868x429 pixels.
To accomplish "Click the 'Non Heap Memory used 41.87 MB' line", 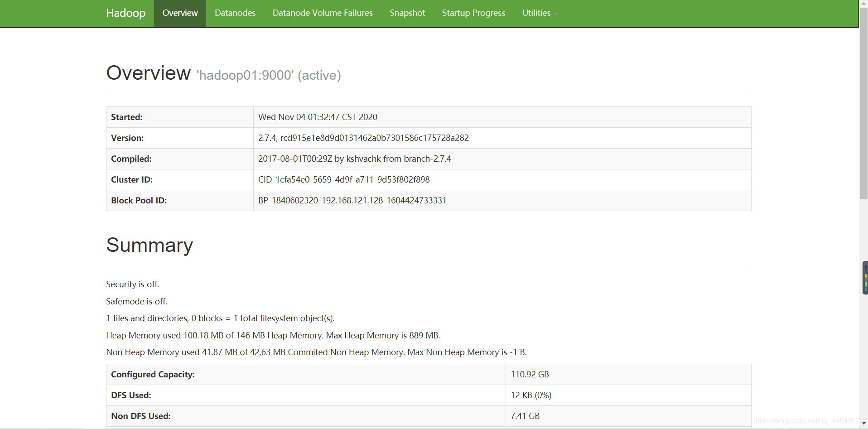I will pos(316,352).
